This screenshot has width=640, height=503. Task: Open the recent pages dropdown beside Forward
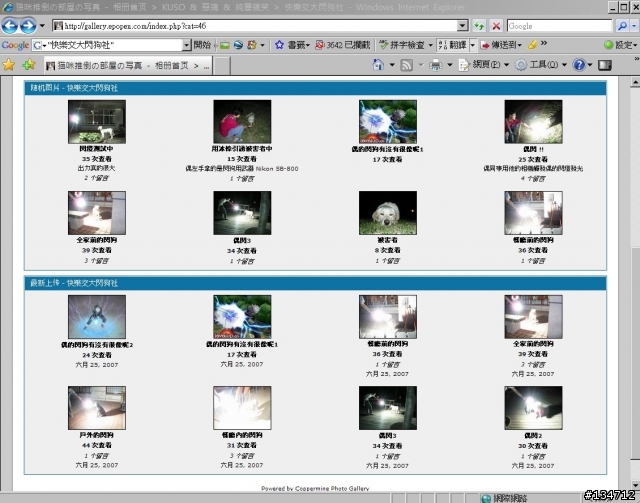[x=42, y=26]
